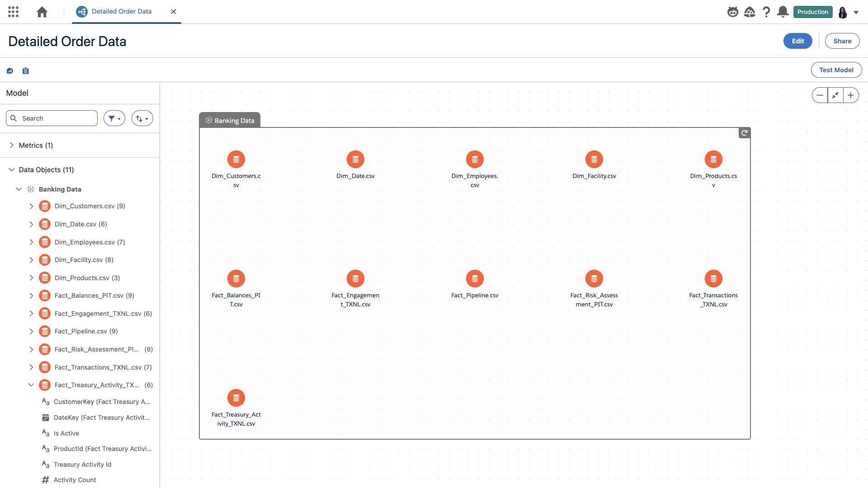This screenshot has height=488, width=868.
Task: Click the Edit button
Action: click(x=797, y=41)
